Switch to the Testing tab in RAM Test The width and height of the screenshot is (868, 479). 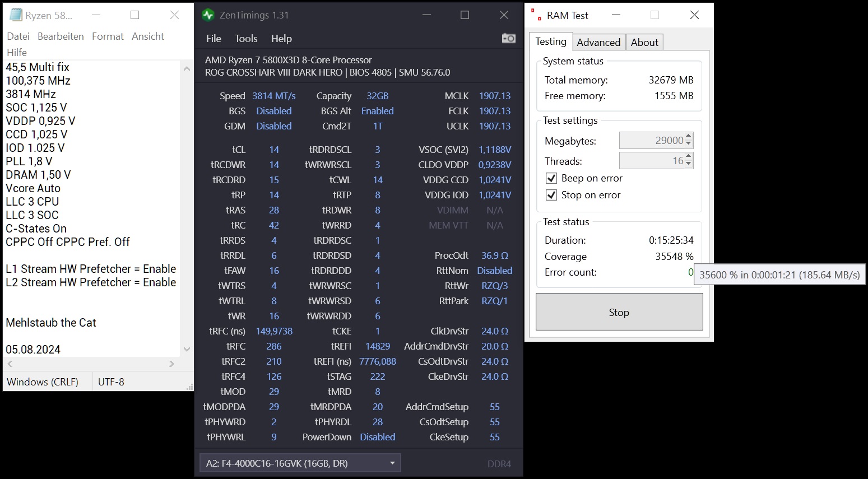pos(551,41)
